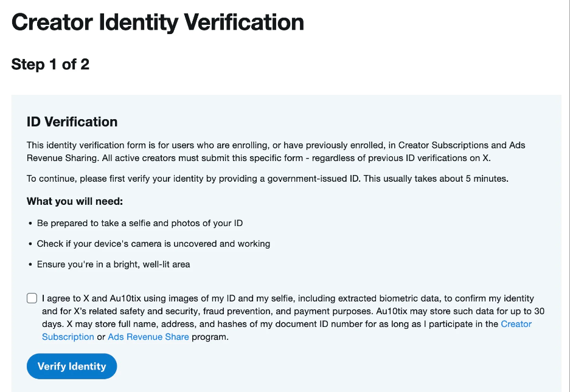Screen dimensions: 570x392
Task: Click the device camera uncovered bullet item
Action: coord(153,244)
